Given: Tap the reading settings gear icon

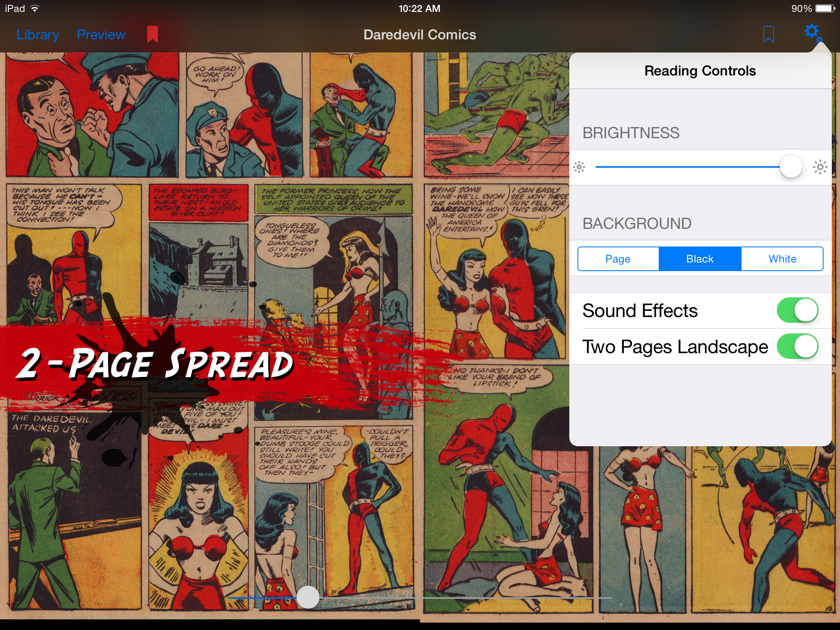Looking at the screenshot, I should [813, 33].
